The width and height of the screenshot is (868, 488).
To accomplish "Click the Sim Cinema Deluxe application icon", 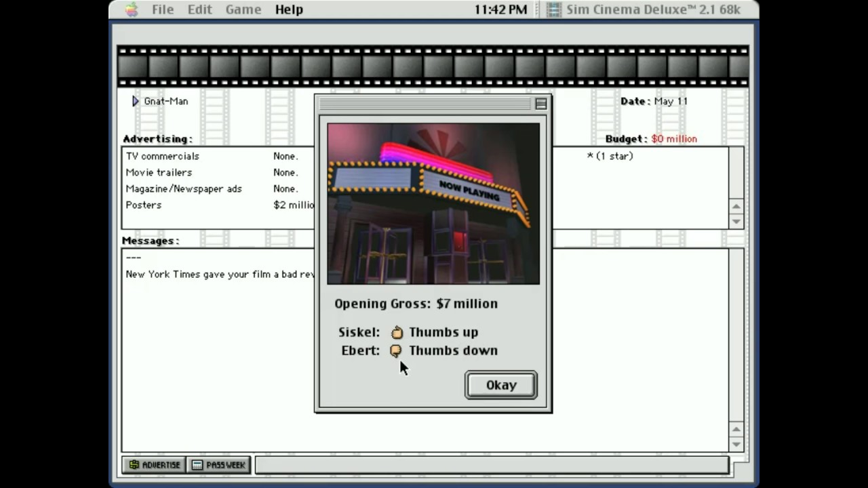I will click(554, 9).
